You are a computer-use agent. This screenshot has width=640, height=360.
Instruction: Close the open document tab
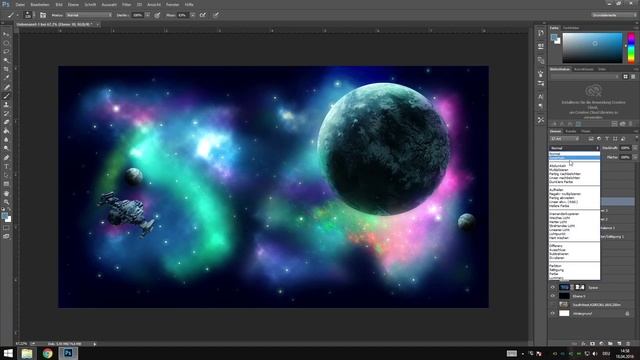coord(98,24)
